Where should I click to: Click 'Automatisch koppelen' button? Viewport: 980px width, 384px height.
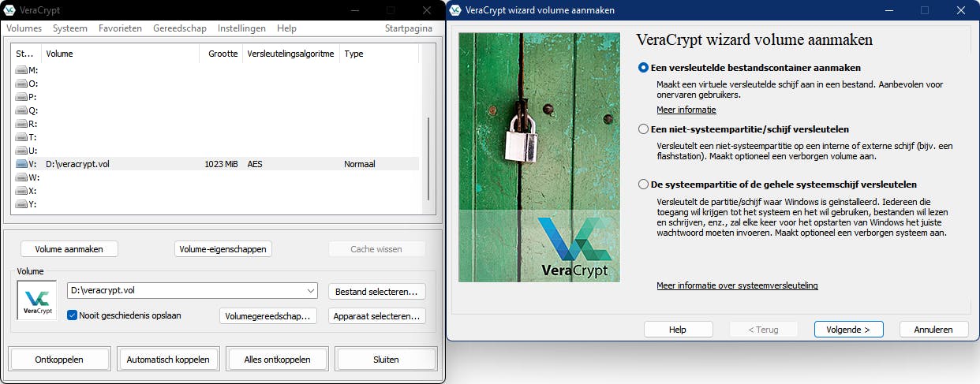168,360
